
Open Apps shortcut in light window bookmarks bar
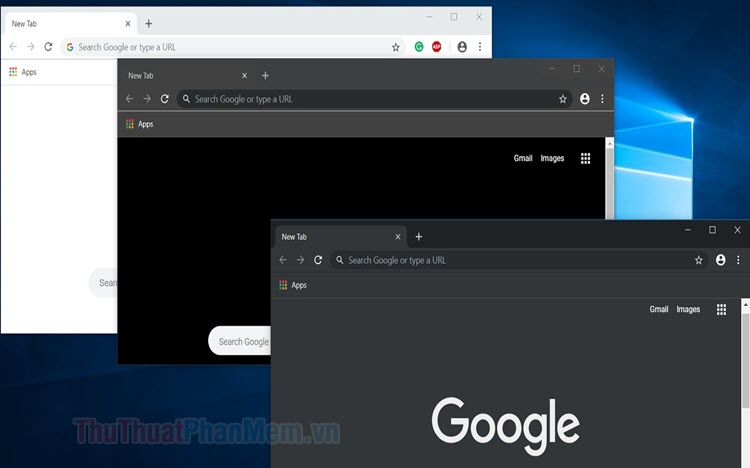point(23,72)
